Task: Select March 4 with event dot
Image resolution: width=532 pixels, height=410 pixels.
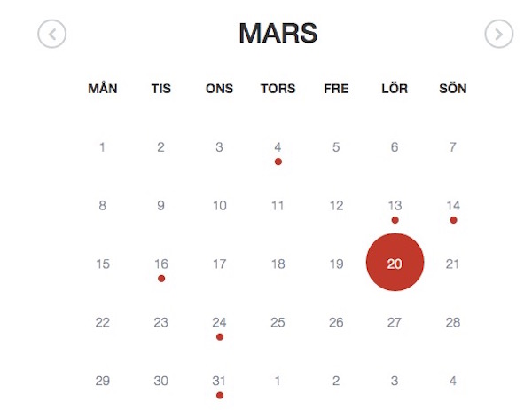Action: point(278,147)
